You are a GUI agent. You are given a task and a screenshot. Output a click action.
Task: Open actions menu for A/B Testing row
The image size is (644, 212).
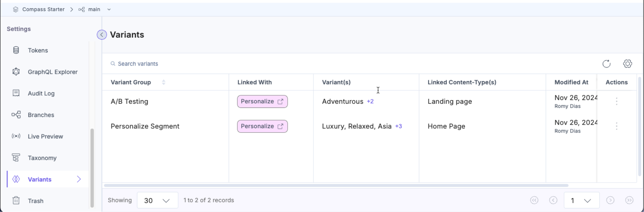[x=616, y=101]
